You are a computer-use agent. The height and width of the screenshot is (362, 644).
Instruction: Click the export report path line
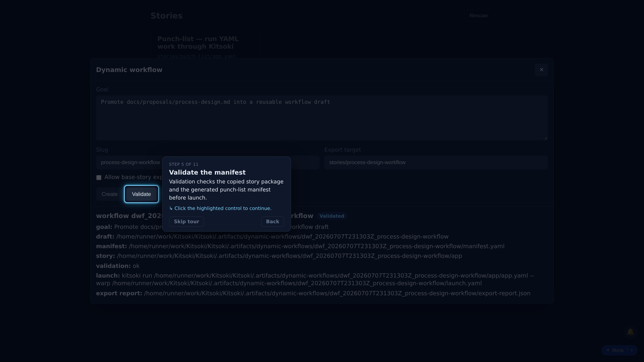click(313, 293)
